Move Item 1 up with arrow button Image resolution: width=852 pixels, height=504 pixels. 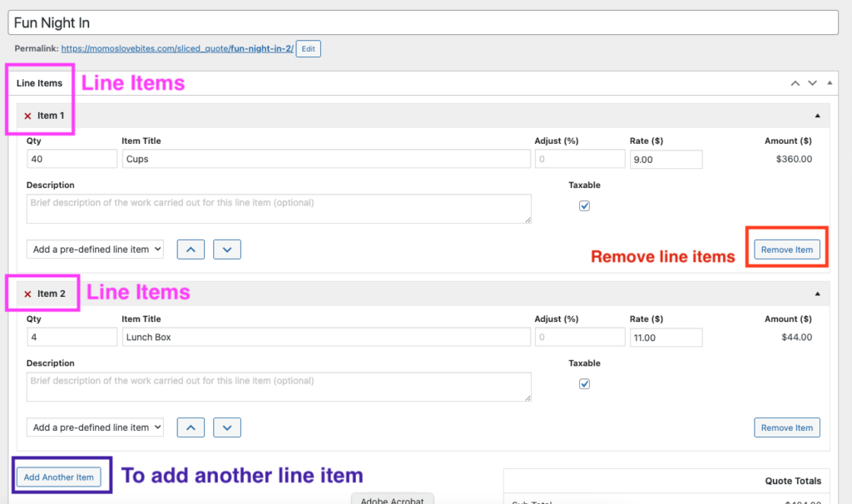191,250
